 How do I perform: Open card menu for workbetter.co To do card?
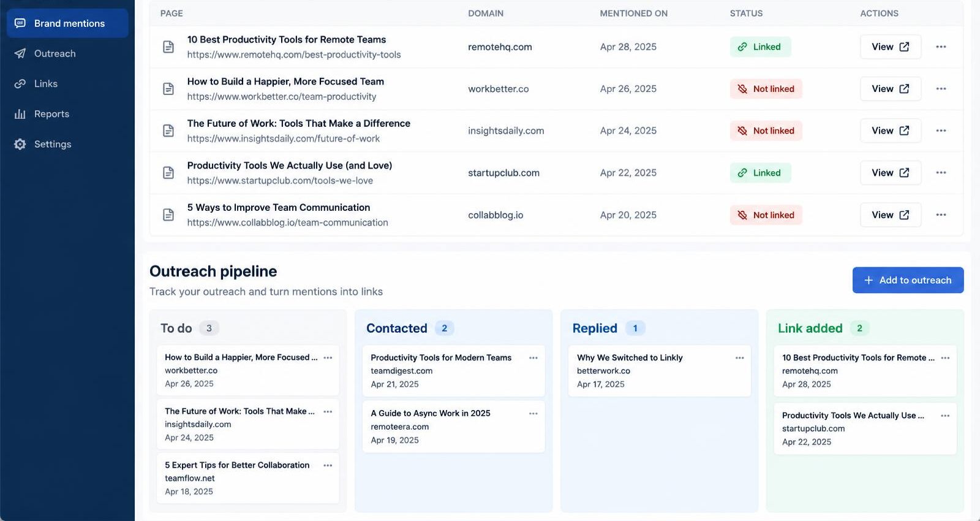pyautogui.click(x=328, y=357)
